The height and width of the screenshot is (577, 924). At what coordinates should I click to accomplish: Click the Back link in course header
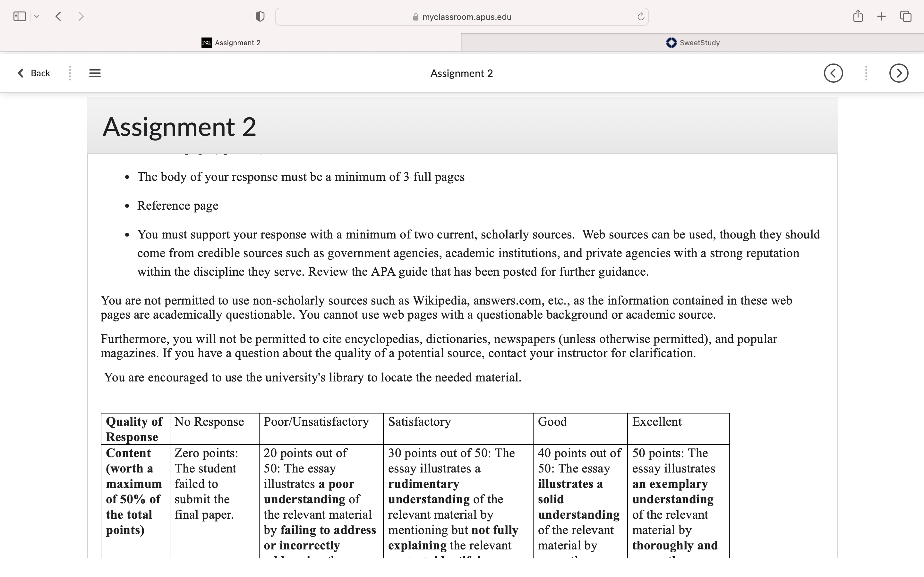click(34, 73)
